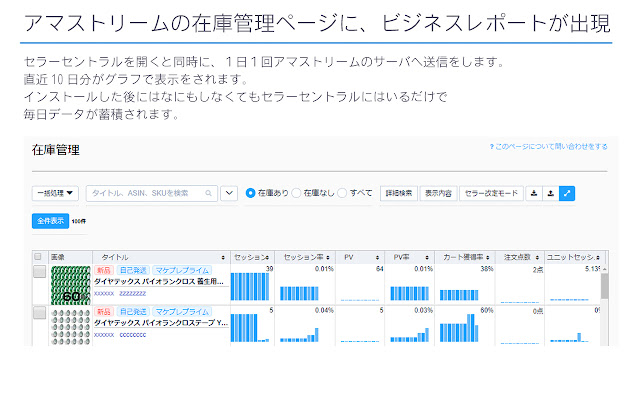Click the blue 全件表示 button
This screenshot has height=400, width=640.
tap(50, 221)
